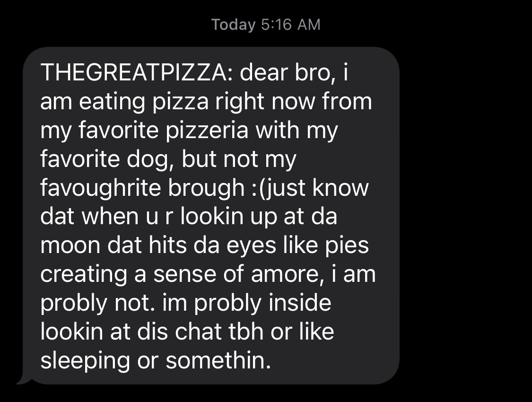The width and height of the screenshot is (532, 402).
Task: Click the word "chat" in the message
Action: (198, 332)
